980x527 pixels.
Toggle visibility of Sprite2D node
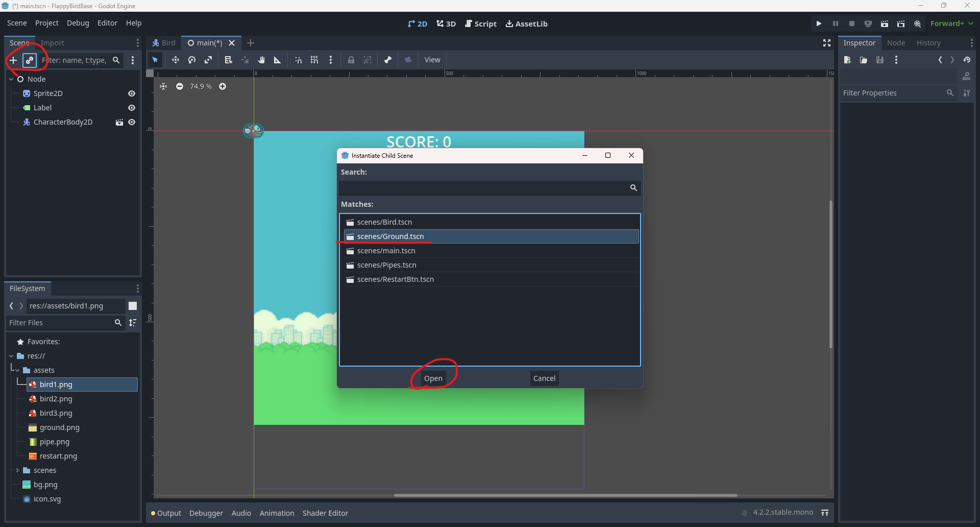tap(132, 93)
